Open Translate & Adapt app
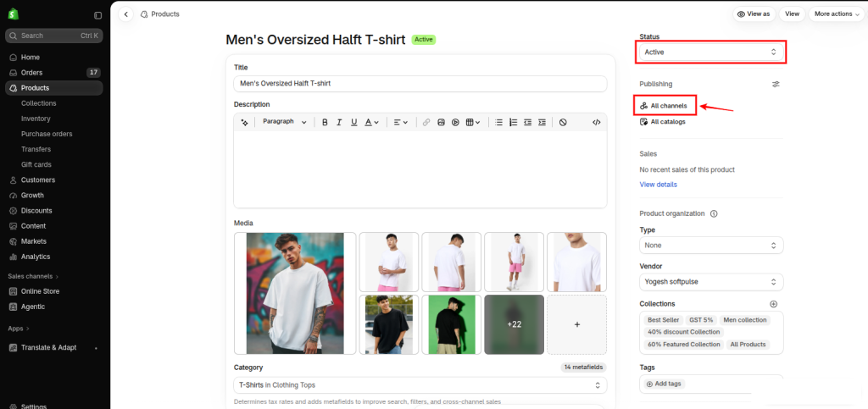 pos(53,348)
